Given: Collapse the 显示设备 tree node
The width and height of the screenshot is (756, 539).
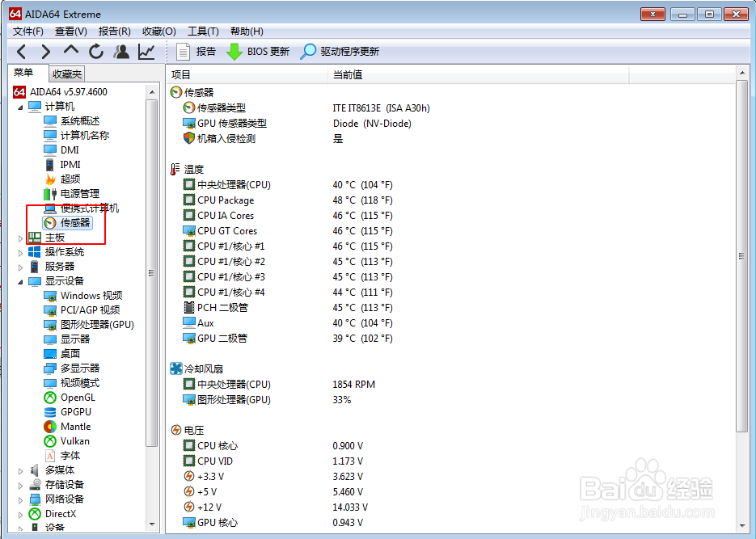Looking at the screenshot, I should [20, 282].
